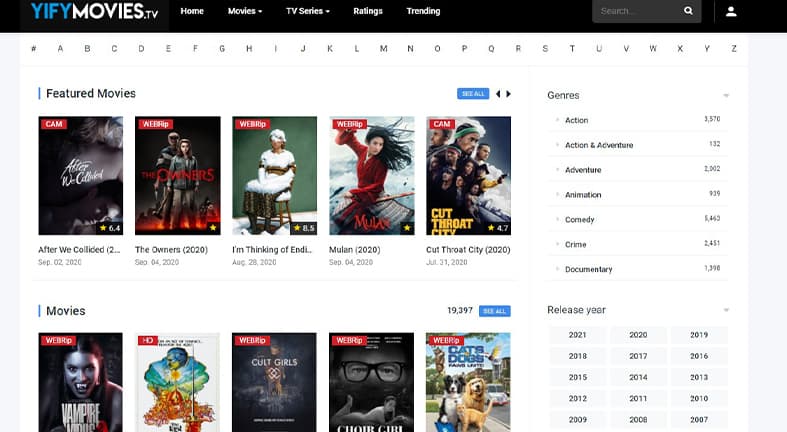Filter by release year 2016

tap(699, 356)
